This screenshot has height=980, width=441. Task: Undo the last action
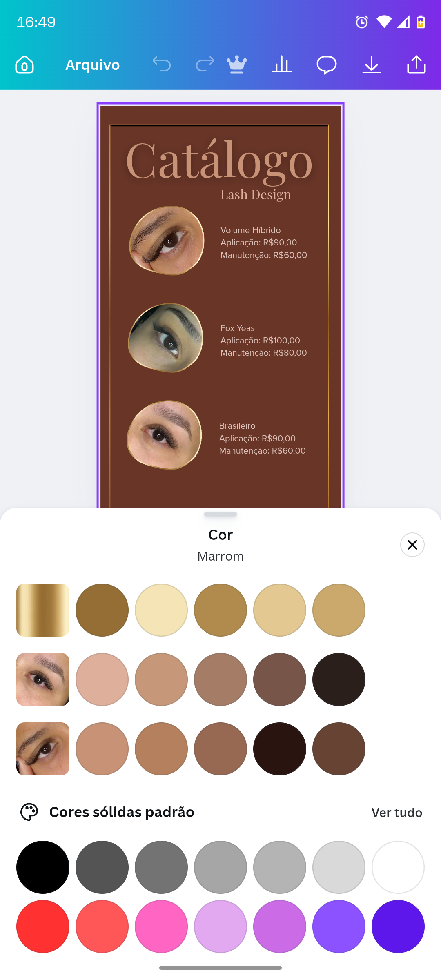(x=162, y=65)
